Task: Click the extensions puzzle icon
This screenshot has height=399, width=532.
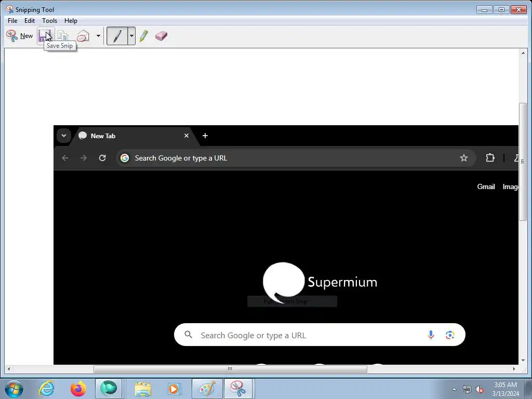Action: click(490, 158)
